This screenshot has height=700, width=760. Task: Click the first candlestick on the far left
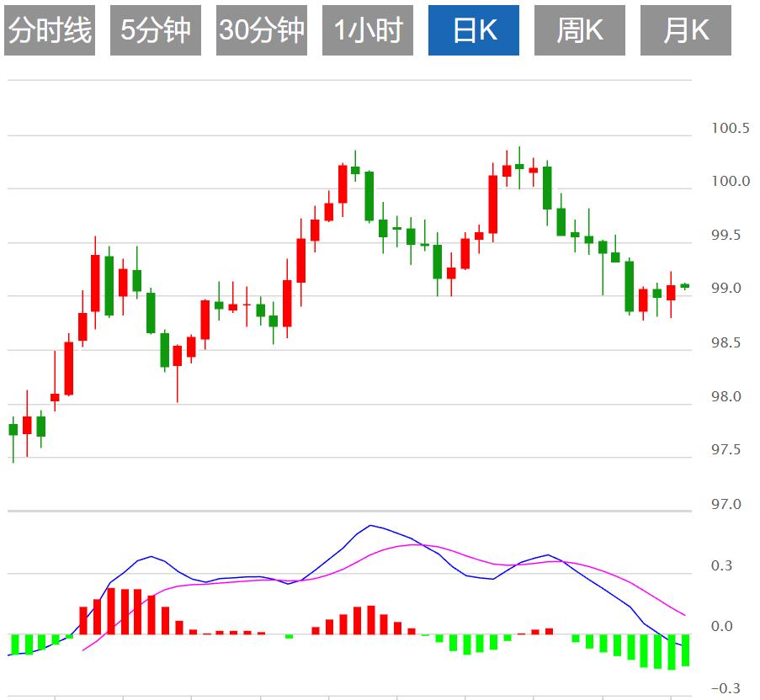coord(13,429)
